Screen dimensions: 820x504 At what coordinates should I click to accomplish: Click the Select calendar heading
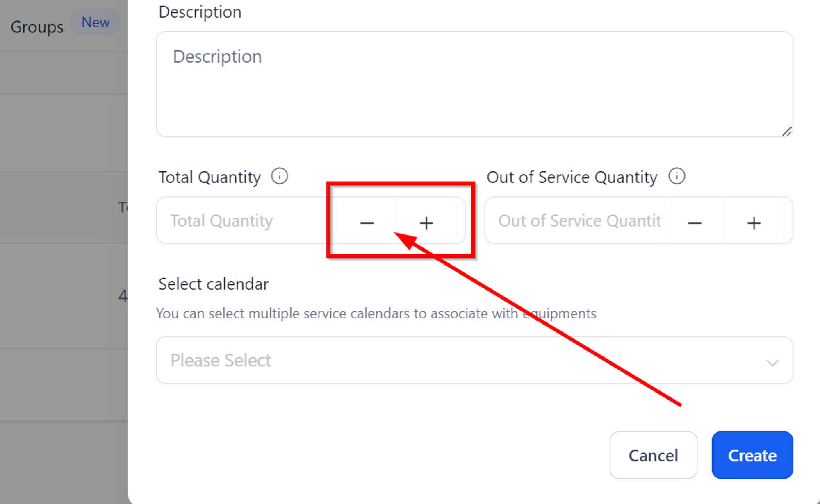pos(214,284)
